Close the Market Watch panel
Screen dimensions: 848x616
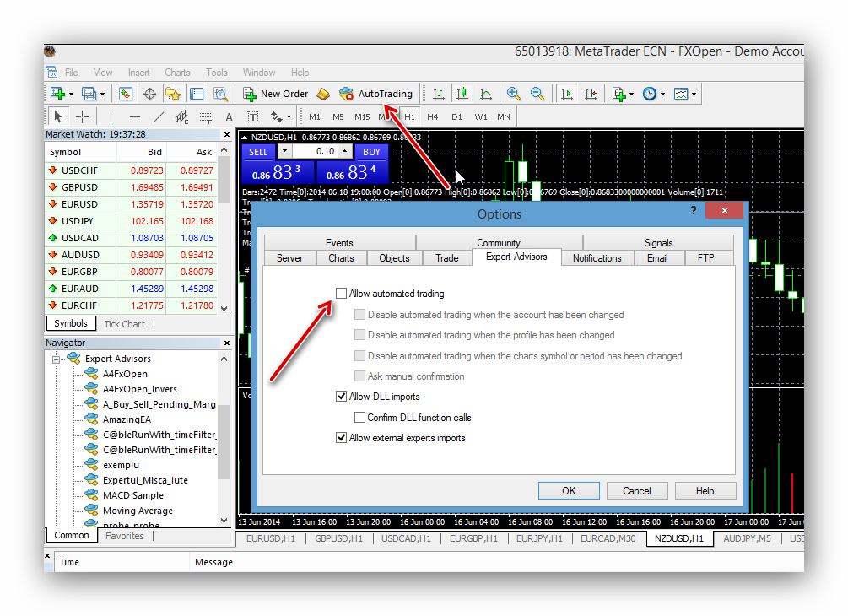pos(227,134)
